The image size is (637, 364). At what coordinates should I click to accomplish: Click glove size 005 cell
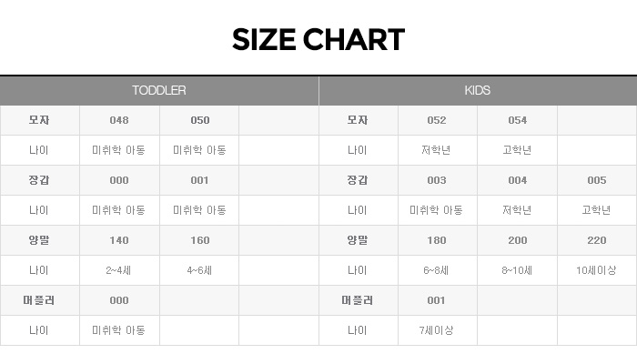pyautogui.click(x=596, y=180)
